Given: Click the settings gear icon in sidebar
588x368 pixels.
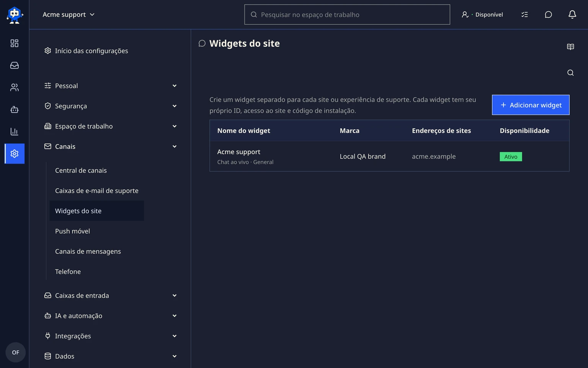Looking at the screenshot, I should [x=15, y=154].
